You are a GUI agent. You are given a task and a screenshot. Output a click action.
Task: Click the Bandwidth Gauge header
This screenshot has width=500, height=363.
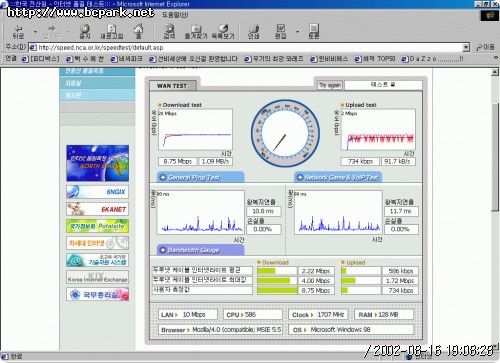pos(200,250)
